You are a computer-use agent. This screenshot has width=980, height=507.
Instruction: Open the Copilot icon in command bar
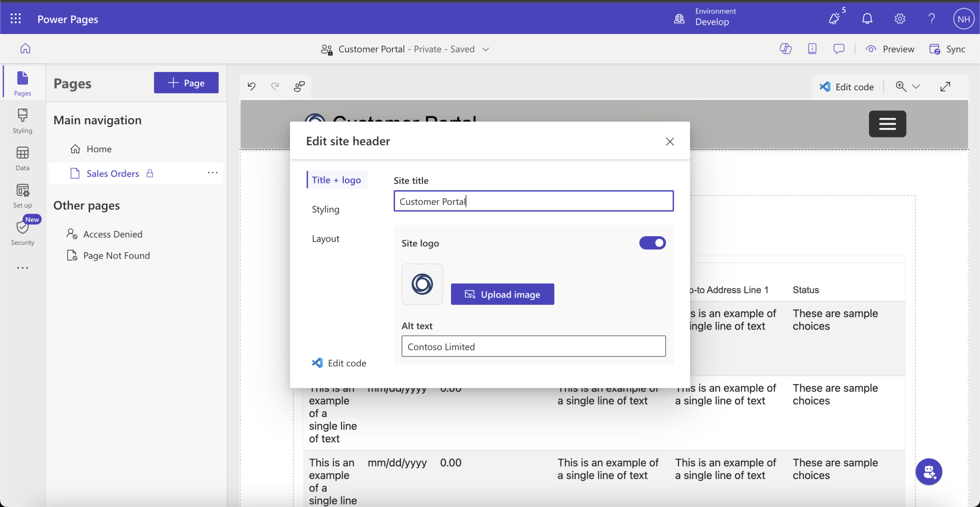click(x=785, y=49)
